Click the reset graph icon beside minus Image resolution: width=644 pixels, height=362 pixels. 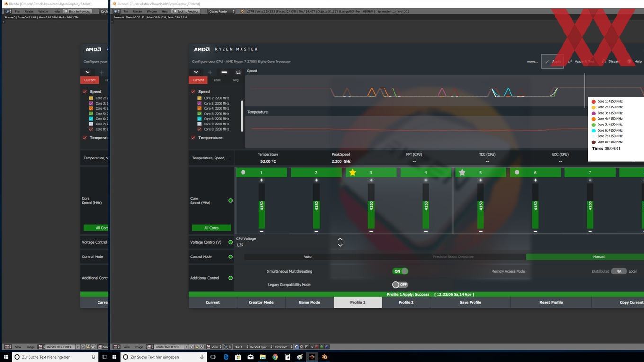coord(238,72)
